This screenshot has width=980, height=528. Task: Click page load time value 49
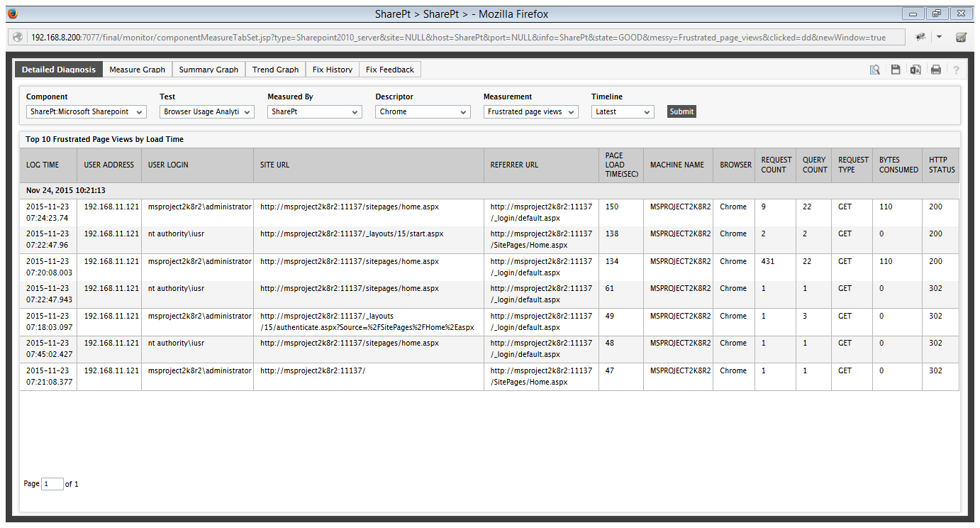[610, 317]
